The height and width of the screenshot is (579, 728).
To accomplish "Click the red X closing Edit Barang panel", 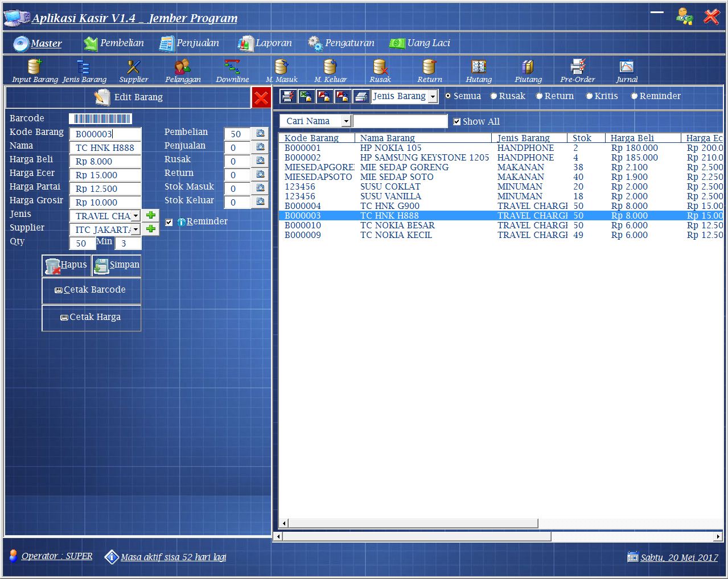I will [261, 97].
